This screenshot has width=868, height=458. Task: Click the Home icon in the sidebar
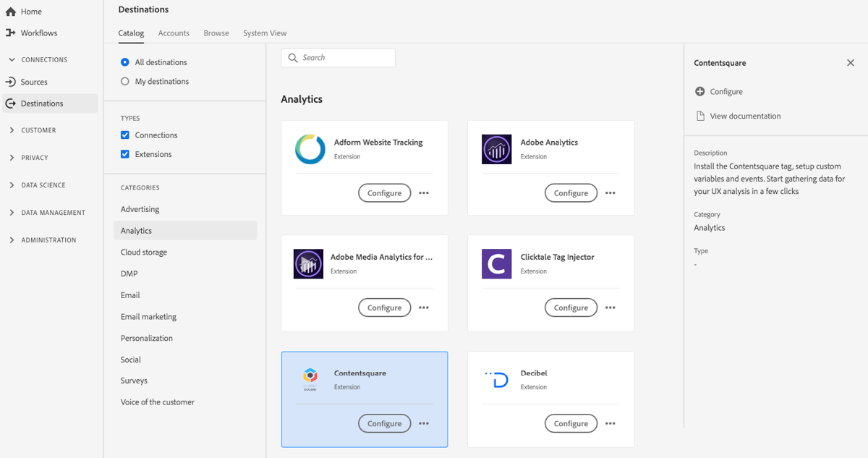pyautogui.click(x=10, y=11)
